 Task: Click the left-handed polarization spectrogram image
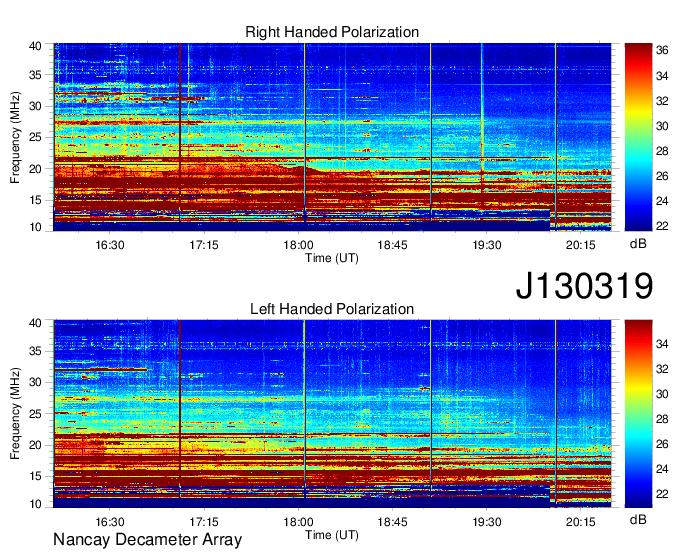pyautogui.click(x=332, y=414)
